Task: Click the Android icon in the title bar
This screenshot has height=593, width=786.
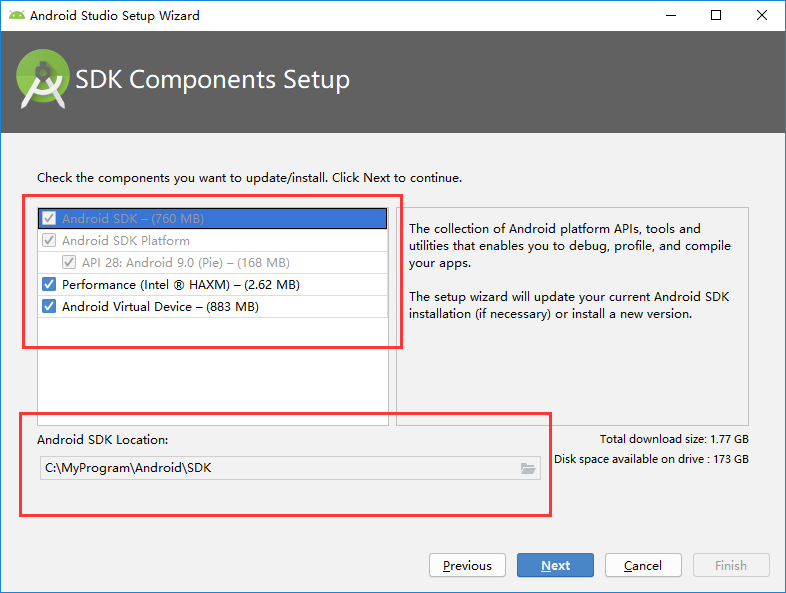Action: point(17,16)
